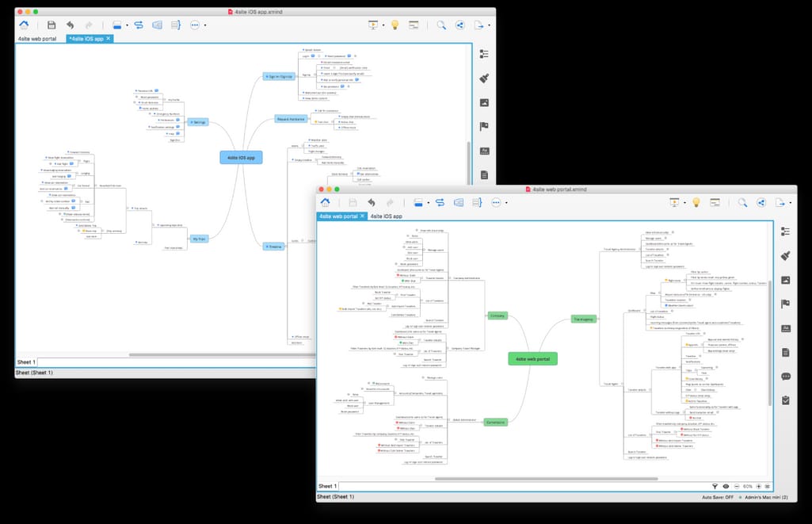Open Format brush panel in iOS app sidebar
Image resolution: width=812 pixels, height=524 pixels.
(484, 78)
